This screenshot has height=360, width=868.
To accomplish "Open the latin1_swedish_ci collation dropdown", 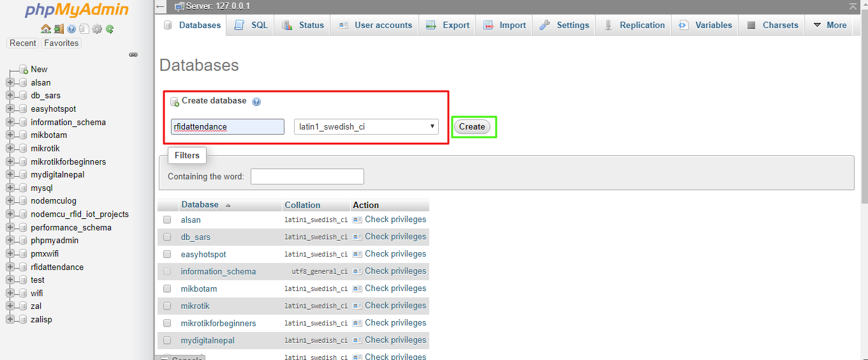I will [x=365, y=127].
